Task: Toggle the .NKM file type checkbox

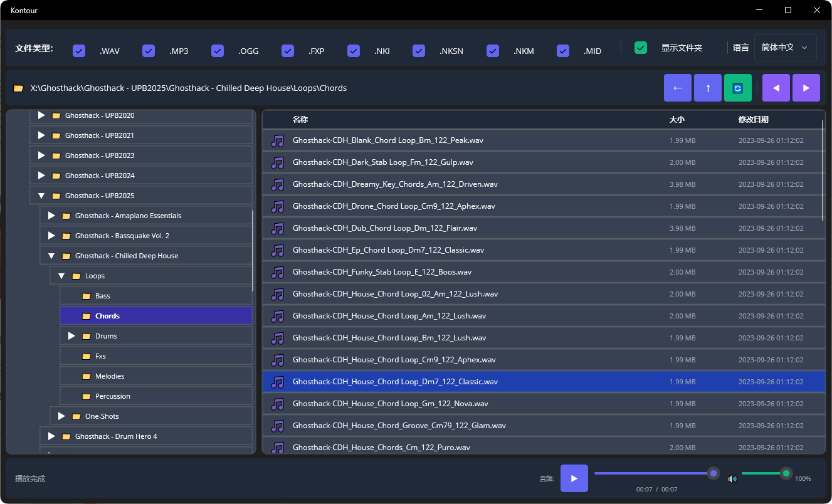Action: pyautogui.click(x=493, y=51)
